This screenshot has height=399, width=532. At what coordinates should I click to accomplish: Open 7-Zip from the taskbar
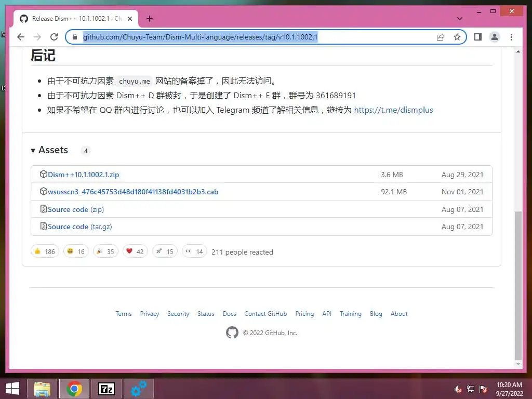(x=106, y=389)
